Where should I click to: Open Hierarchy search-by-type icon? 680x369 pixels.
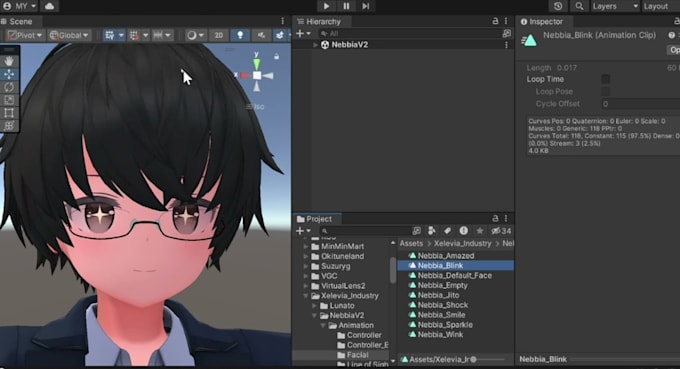506,33
